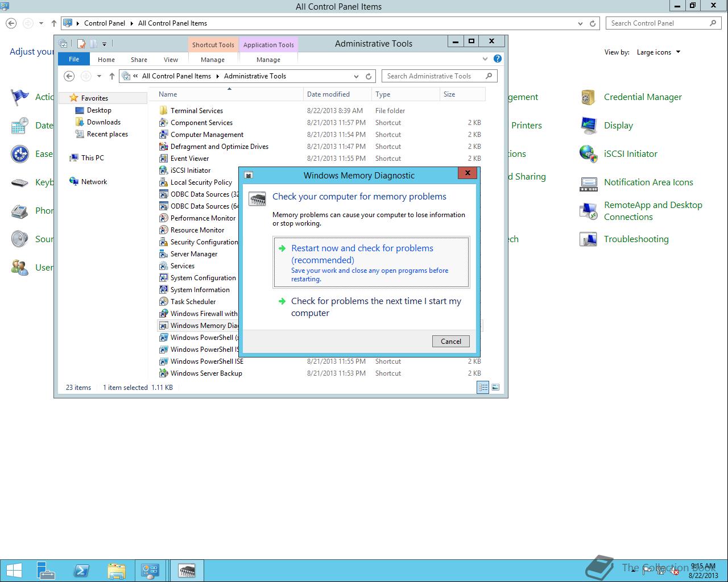Click the All Control Panel Items breadcrumb in Administrative Tools
728x582 pixels.
click(x=176, y=76)
